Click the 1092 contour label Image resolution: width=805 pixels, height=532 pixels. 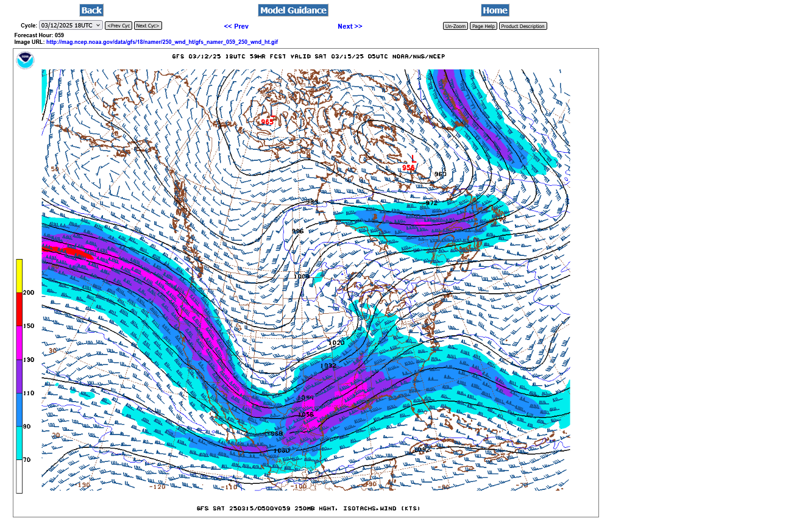[x=421, y=450]
